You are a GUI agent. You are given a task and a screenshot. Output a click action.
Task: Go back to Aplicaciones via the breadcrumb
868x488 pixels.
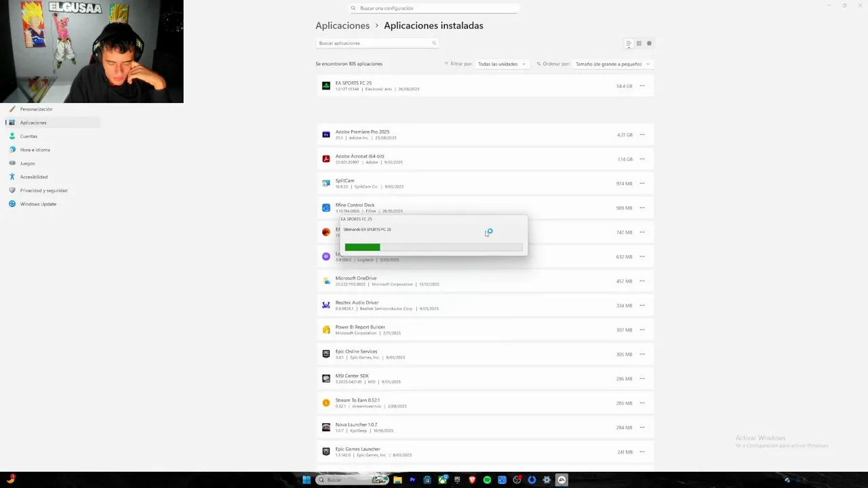(342, 26)
